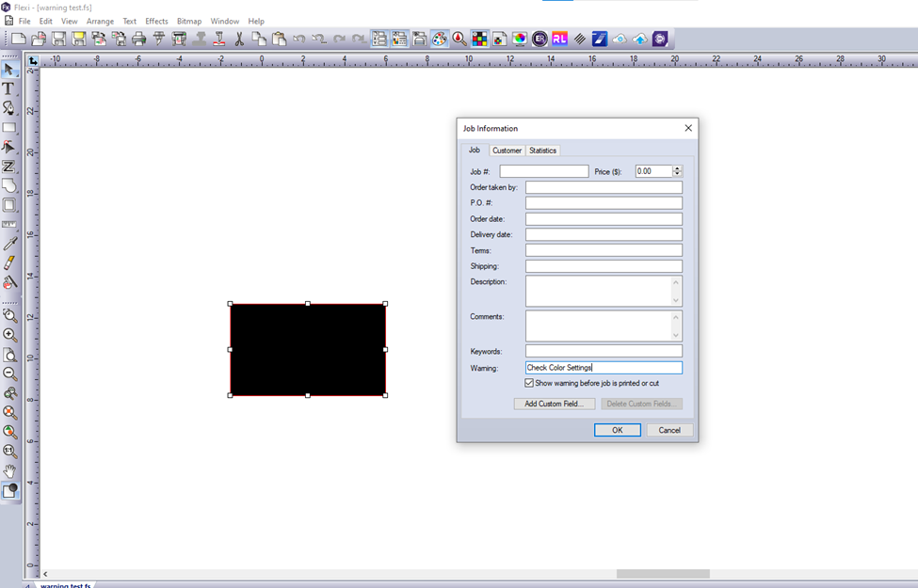918x588 pixels.
Task: Click the Delivery date field
Action: tap(604, 234)
